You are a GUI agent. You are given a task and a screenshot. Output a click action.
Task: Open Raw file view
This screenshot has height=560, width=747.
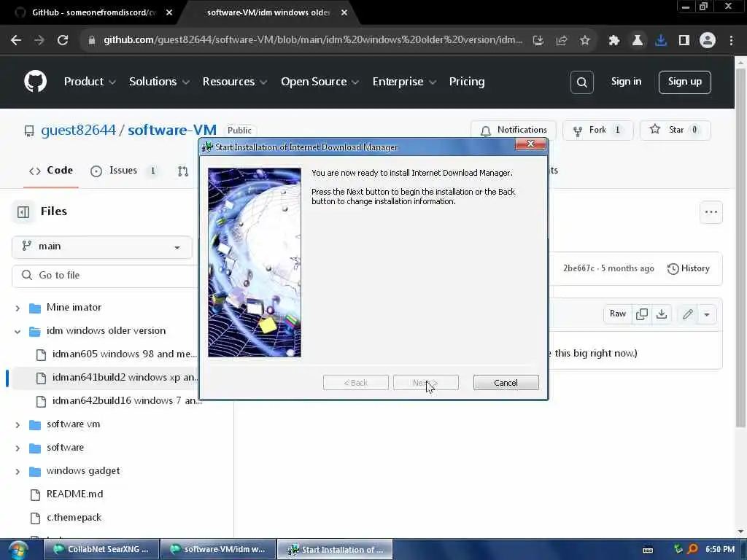pos(617,314)
